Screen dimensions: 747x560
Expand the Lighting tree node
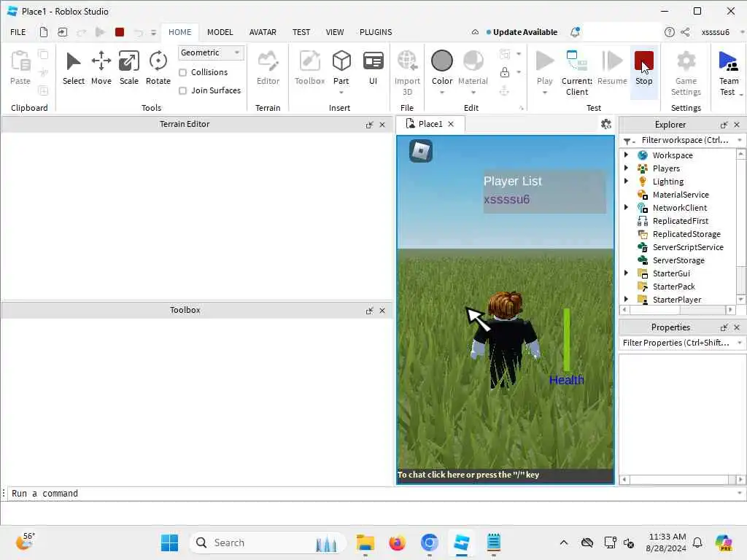click(626, 181)
